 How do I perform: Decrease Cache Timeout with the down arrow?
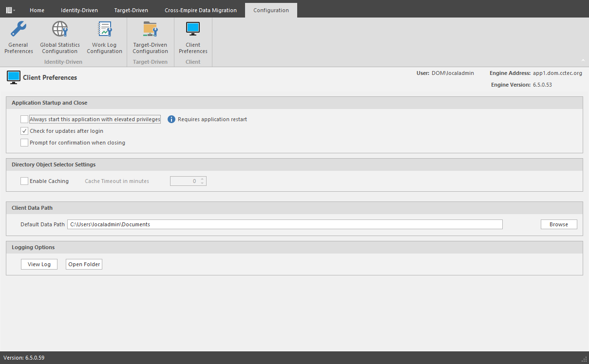click(202, 183)
